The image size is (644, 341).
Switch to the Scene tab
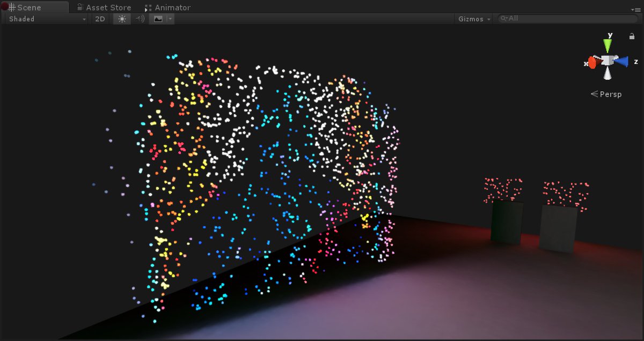pyautogui.click(x=34, y=8)
